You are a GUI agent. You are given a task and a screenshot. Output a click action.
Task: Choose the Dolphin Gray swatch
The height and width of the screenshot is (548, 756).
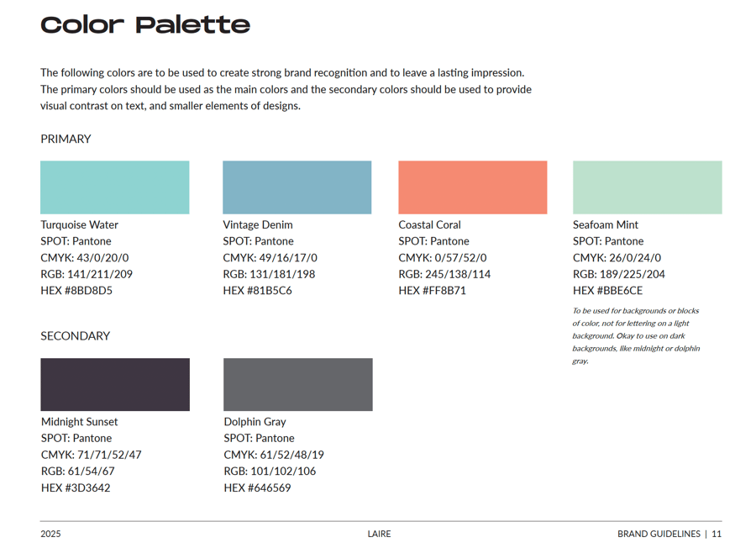[x=297, y=385]
